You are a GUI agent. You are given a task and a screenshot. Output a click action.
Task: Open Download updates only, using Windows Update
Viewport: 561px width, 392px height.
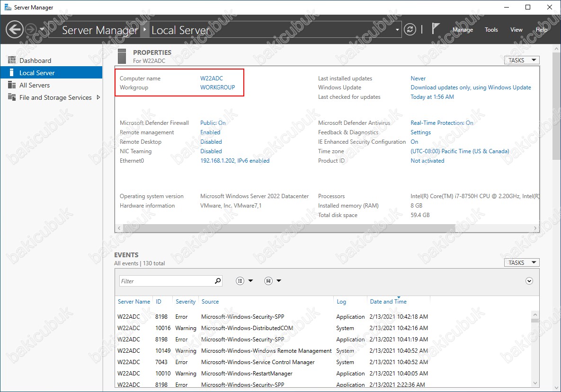(x=471, y=87)
